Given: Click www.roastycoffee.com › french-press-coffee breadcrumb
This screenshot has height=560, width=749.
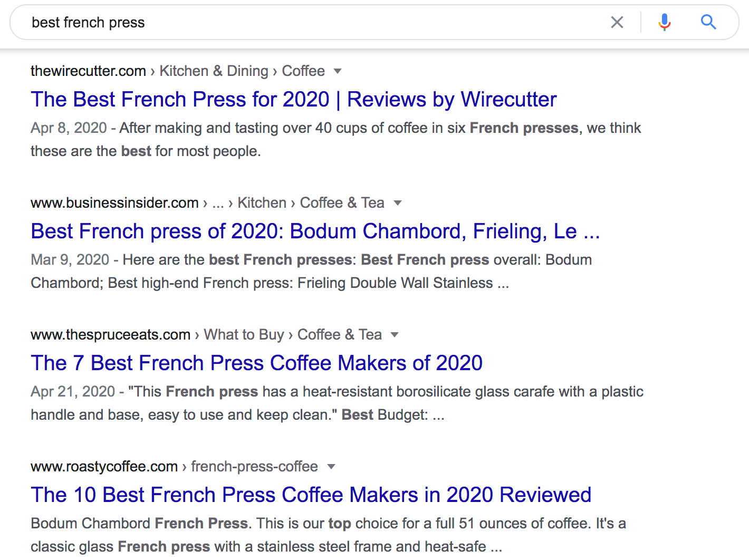Looking at the screenshot, I should click(175, 466).
